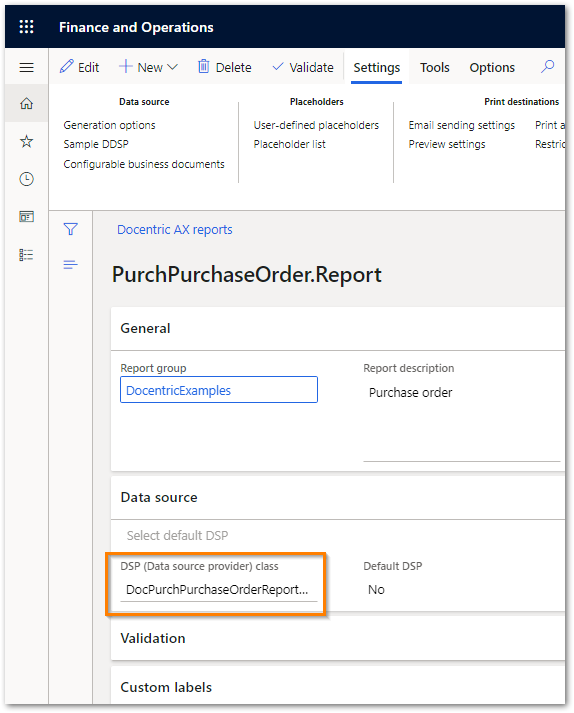The image size is (574, 713).
Task: Switch to the Options tab
Action: pyautogui.click(x=492, y=67)
